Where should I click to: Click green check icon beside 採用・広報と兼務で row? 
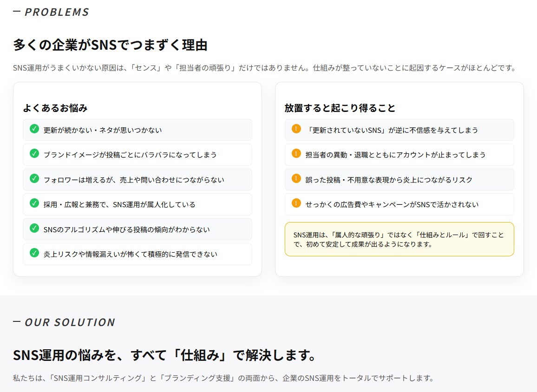(x=34, y=203)
